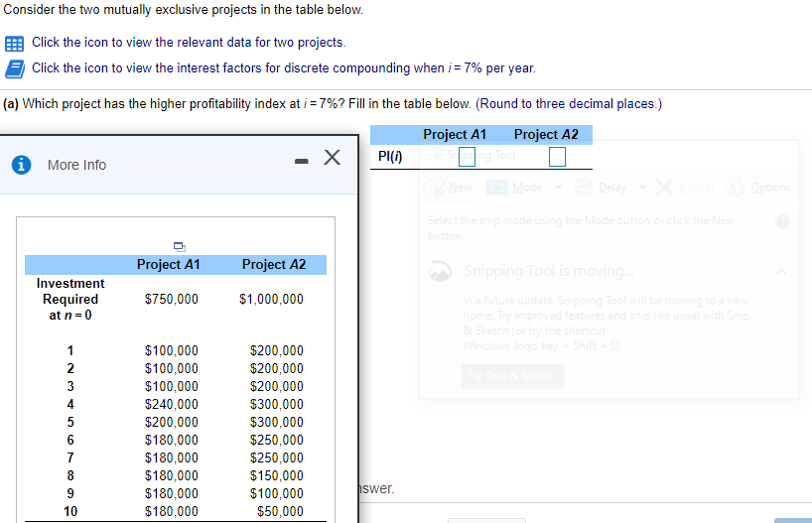The width and height of the screenshot is (812, 523).
Task: Collapse the 'Snipping Tool is moving' notice chevron
Action: pos(781,271)
